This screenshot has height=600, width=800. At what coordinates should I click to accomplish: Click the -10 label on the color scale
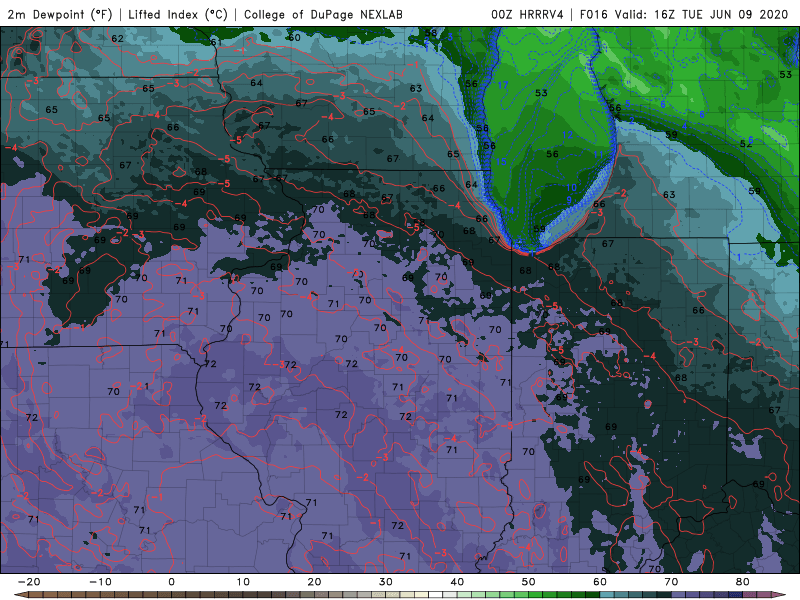click(x=100, y=582)
